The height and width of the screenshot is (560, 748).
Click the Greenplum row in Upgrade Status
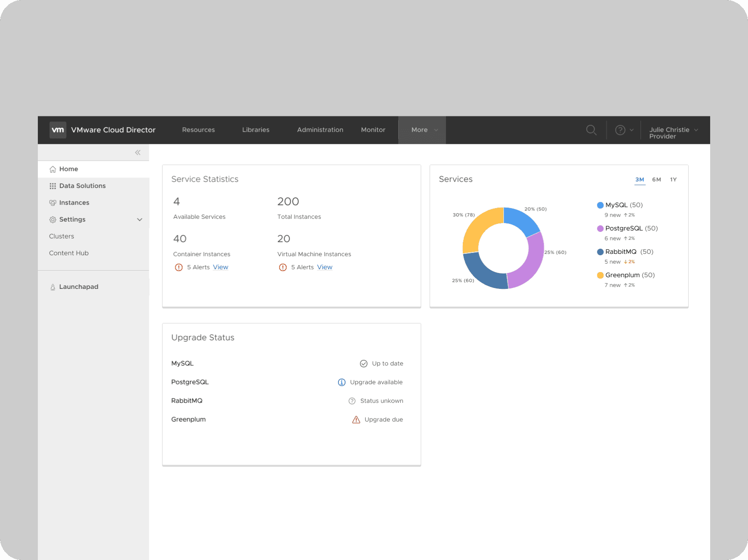click(x=287, y=420)
